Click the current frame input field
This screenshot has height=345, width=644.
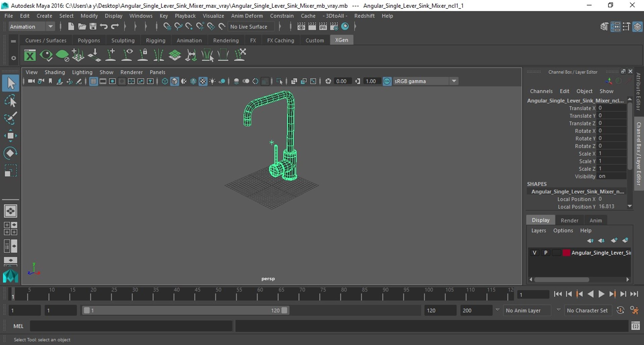pos(533,295)
